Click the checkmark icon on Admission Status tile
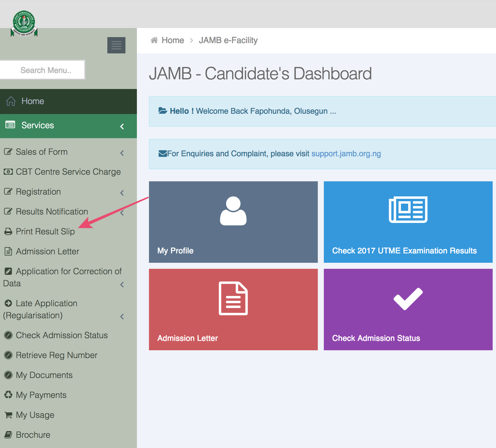496x448 pixels. coord(408,299)
